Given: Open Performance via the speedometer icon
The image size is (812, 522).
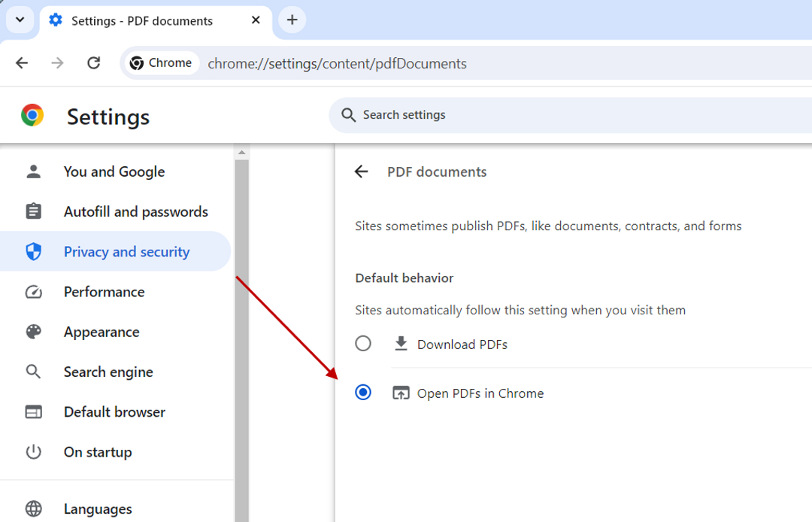Looking at the screenshot, I should pyautogui.click(x=34, y=292).
